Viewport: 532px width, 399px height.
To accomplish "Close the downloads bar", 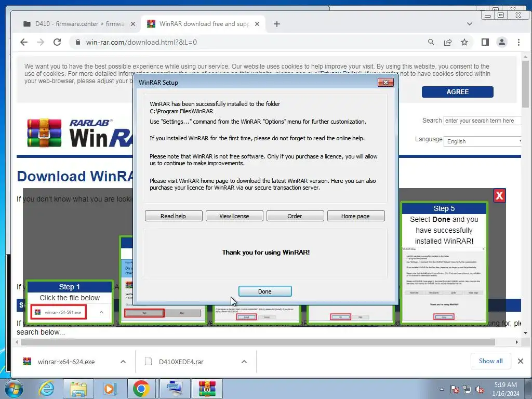I will [521, 361].
